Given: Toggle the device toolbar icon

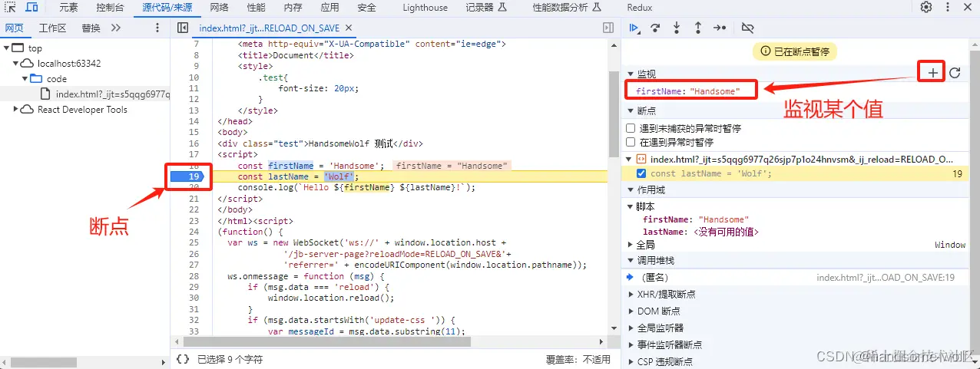Looking at the screenshot, I should coord(31,7).
